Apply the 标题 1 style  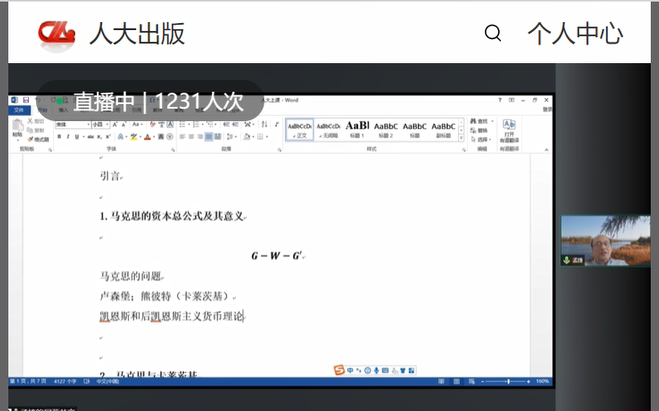(x=357, y=130)
